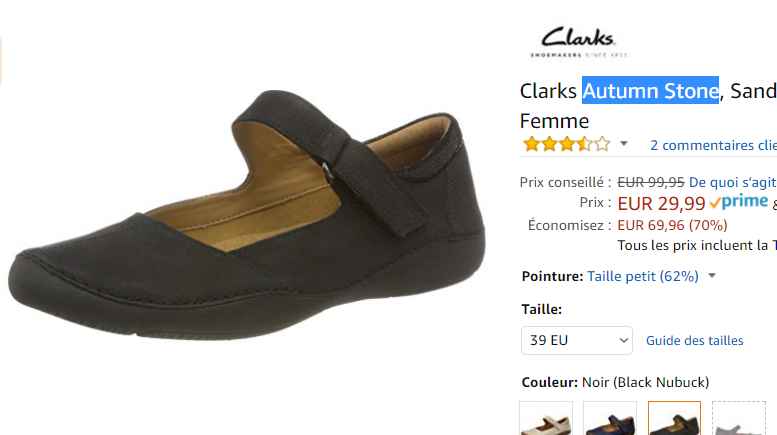
Task: Click the EUR 29,99 price
Action: tap(661, 203)
